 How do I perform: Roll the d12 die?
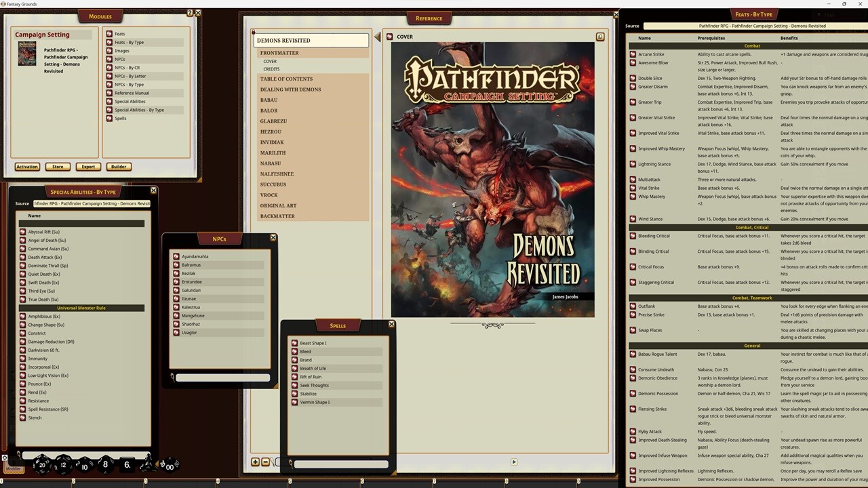(x=62, y=466)
